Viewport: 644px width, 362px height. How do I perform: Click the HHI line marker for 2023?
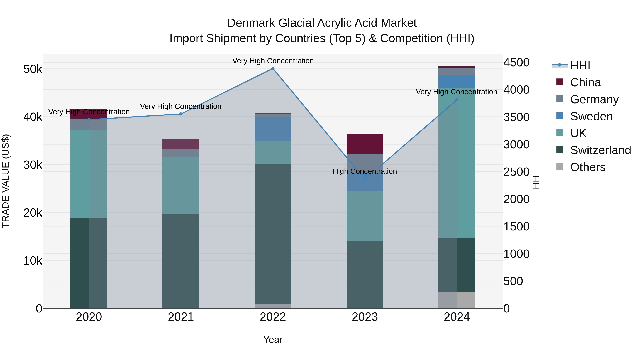click(365, 179)
